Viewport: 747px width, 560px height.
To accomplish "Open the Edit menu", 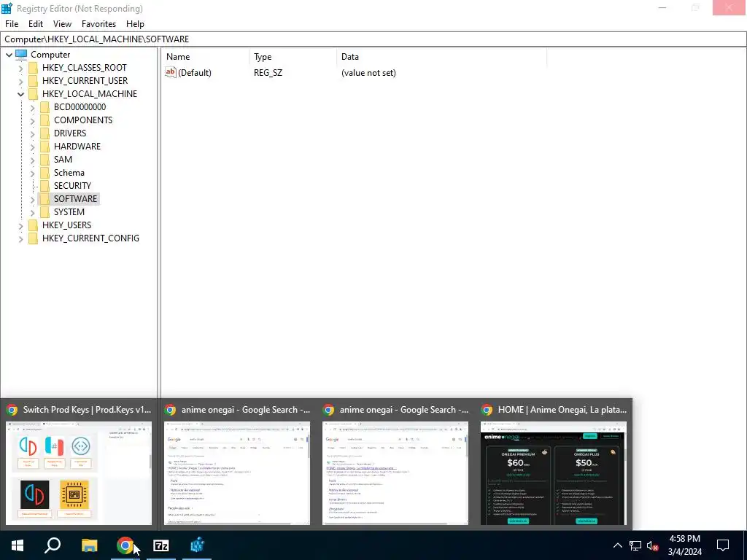I will [x=36, y=24].
